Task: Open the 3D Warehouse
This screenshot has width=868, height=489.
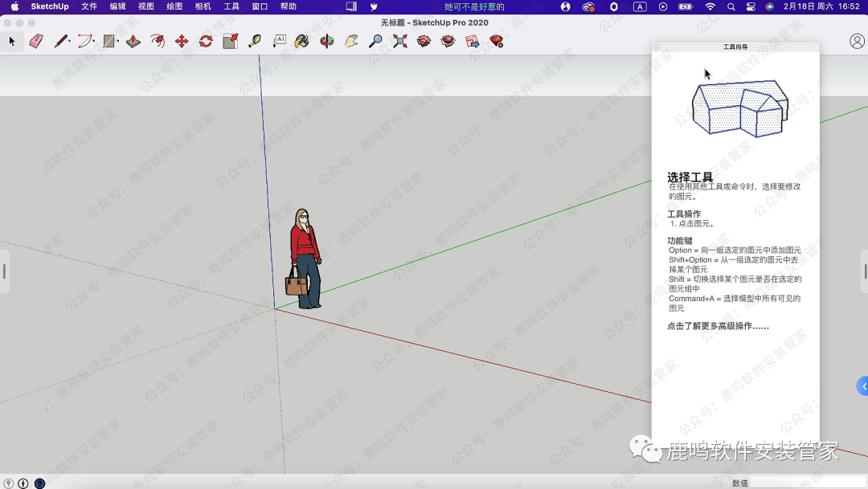Action: click(x=424, y=41)
